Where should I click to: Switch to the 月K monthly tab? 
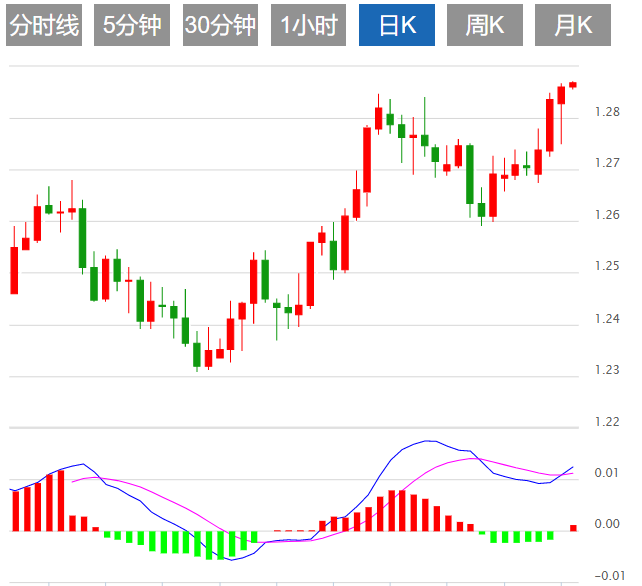573,25
